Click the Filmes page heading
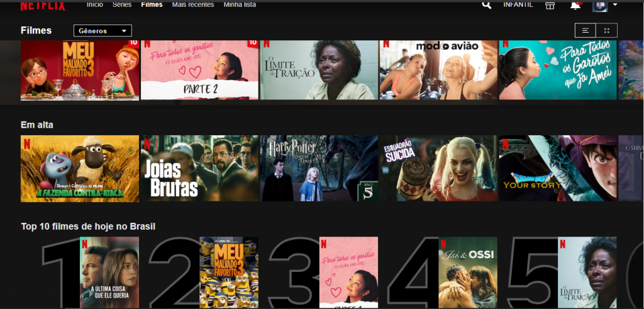Image resolution: width=644 pixels, height=309 pixels. (36, 30)
